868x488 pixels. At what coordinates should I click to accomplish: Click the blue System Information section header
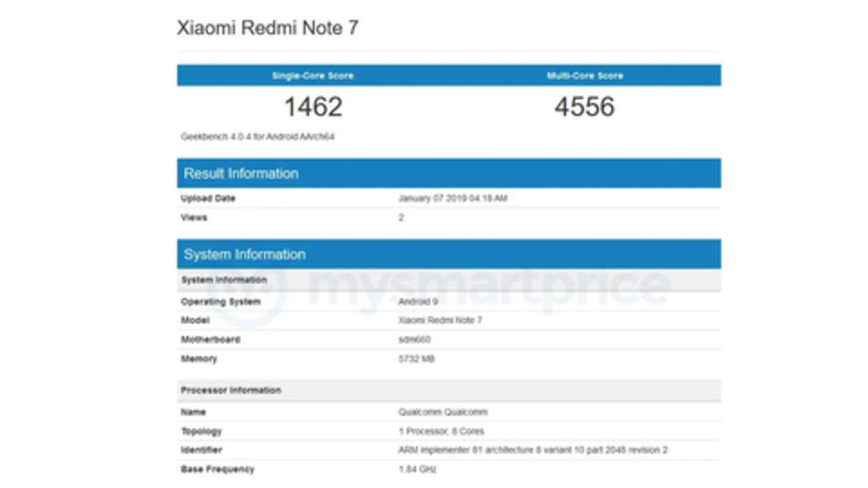(449, 254)
